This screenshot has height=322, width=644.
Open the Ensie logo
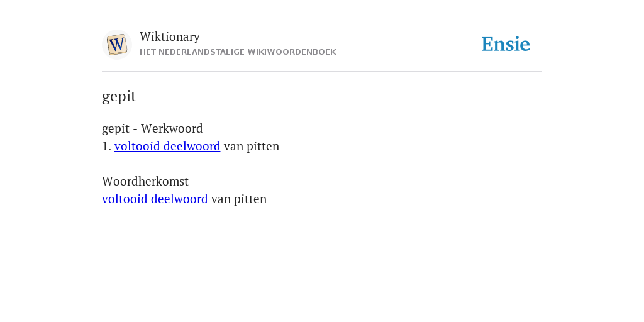pyautogui.click(x=506, y=44)
